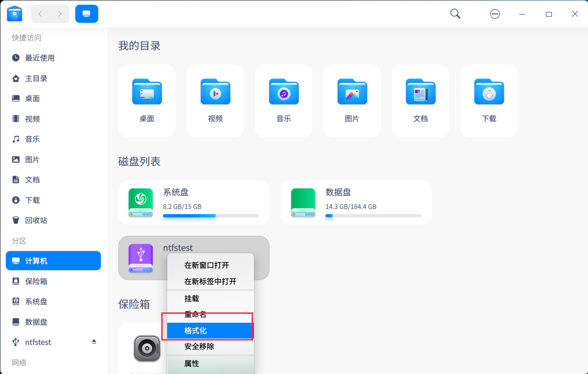588x374 pixels.
Task: Click the trash icon beside 回收站
Action: click(x=16, y=220)
